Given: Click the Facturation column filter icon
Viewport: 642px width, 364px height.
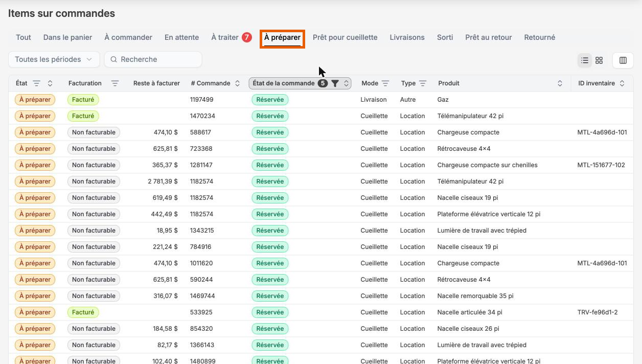Looking at the screenshot, I should pos(115,83).
